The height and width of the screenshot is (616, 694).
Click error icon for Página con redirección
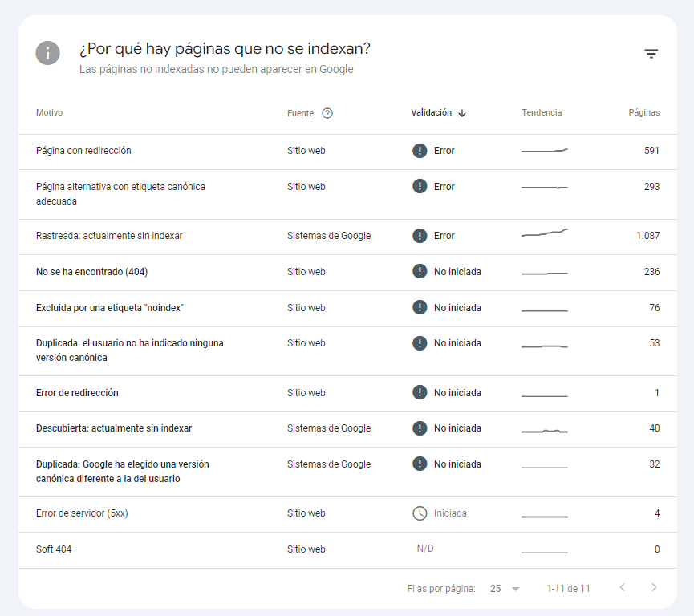tap(420, 151)
